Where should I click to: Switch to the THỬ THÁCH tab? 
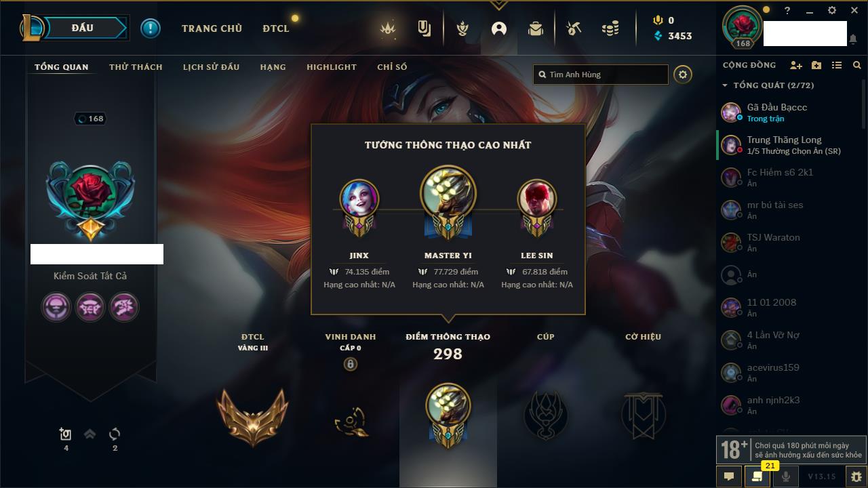136,67
